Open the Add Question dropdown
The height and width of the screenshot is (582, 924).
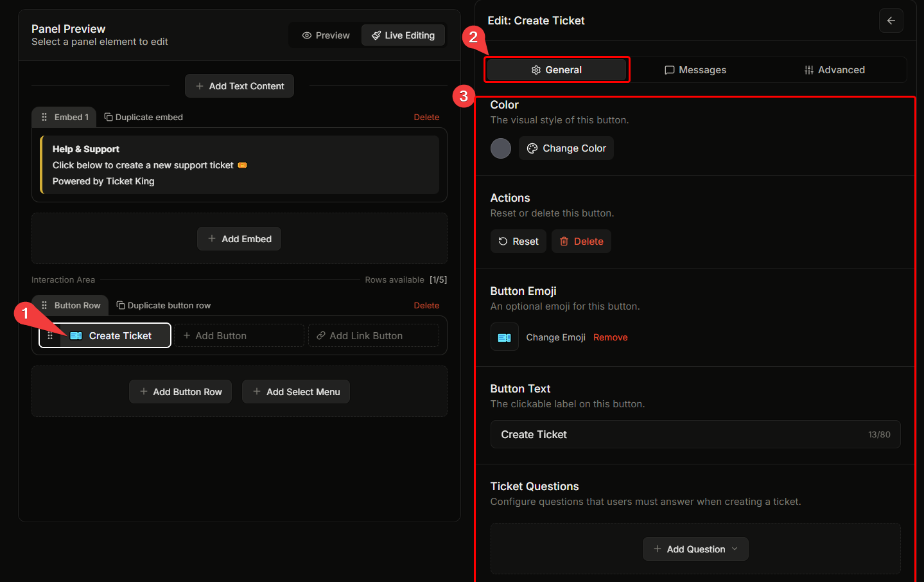click(695, 549)
